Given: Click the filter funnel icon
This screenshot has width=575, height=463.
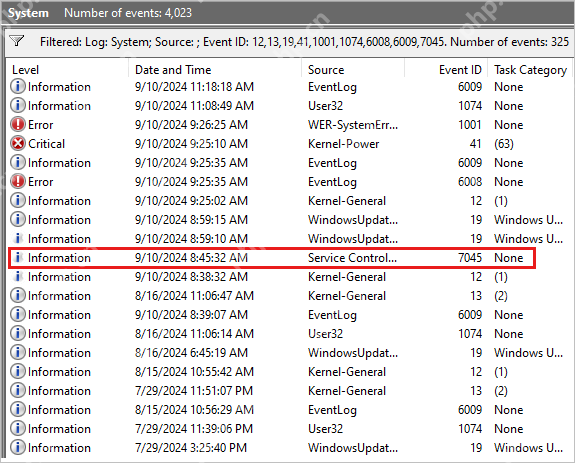Looking at the screenshot, I should 17,41.
